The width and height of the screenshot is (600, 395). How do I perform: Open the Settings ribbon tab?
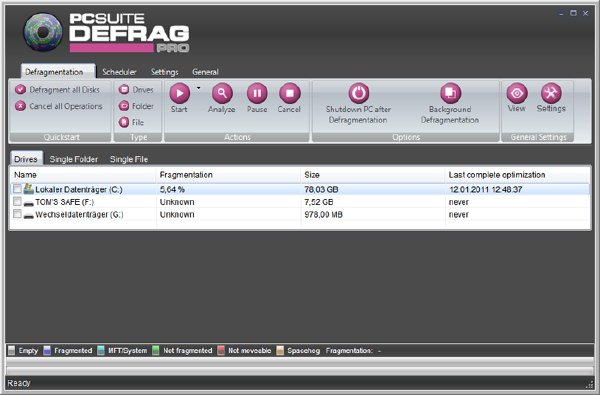point(165,72)
